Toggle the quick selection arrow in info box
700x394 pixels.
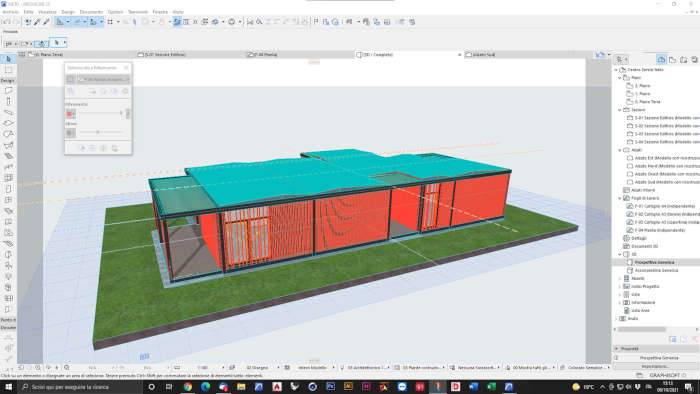pos(57,43)
